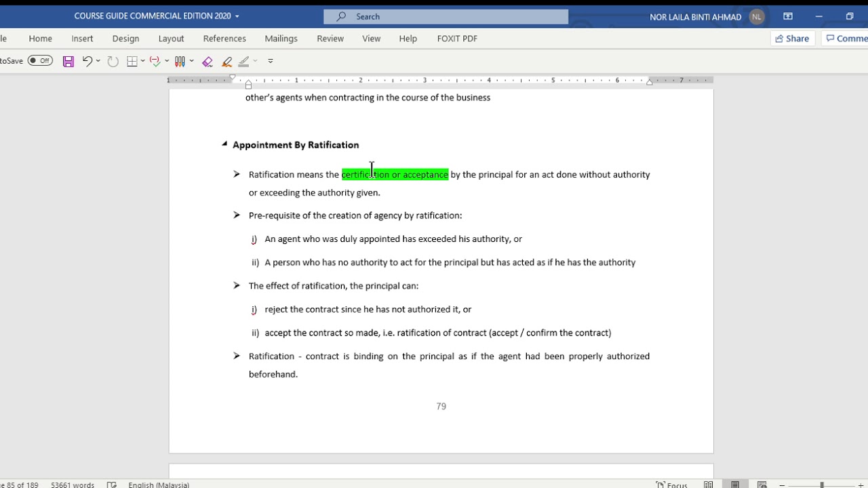Screen dimensions: 868x488
Task: Open the grey highlighter dropdown arrow
Action: point(255,61)
